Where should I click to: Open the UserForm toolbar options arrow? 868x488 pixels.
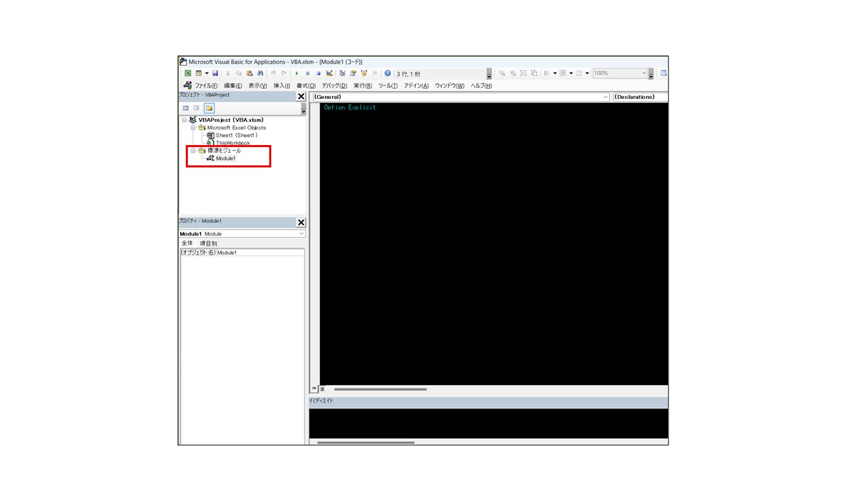(x=650, y=74)
